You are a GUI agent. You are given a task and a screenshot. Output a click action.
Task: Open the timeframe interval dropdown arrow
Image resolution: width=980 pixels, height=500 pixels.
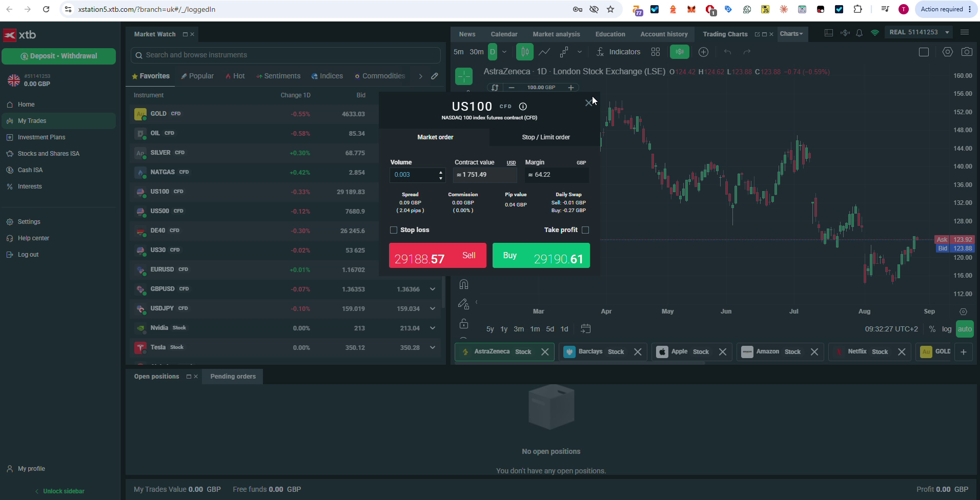point(504,52)
